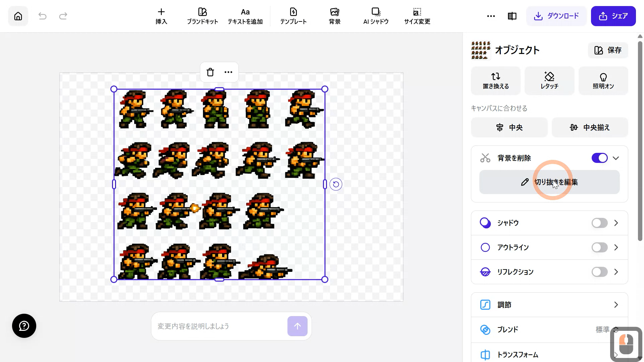The image size is (644, 362).
Task: Click the rotate handle beside the selection
Action: [336, 184]
